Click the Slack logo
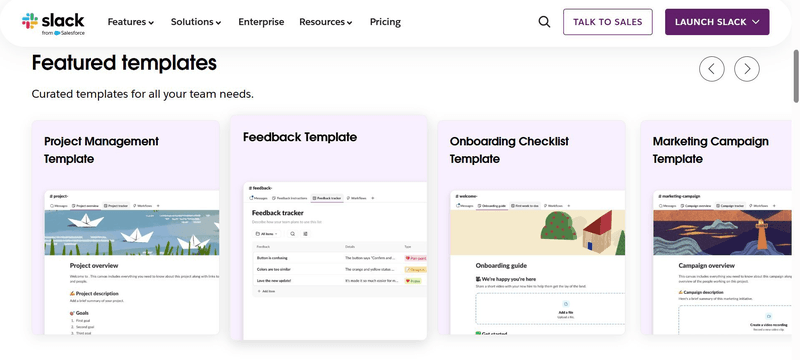The height and width of the screenshot is (360, 800). pyautogui.click(x=53, y=23)
